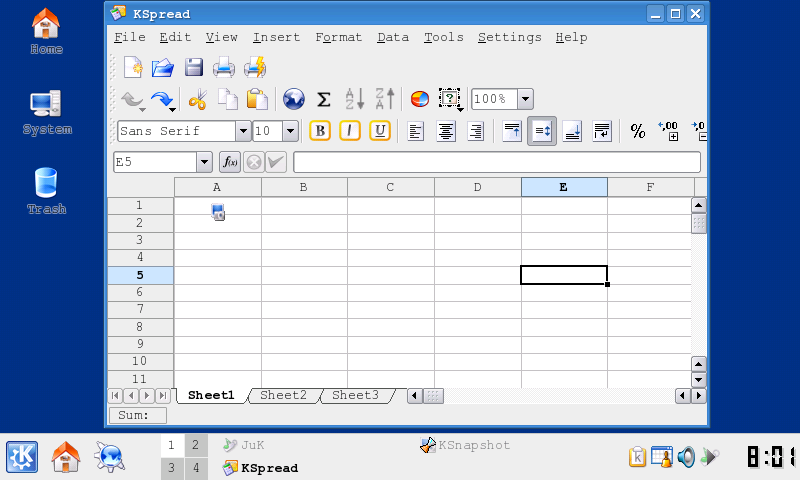Select the Sheet1 tab
Image resolution: width=800 pixels, height=480 pixels.
pos(211,395)
